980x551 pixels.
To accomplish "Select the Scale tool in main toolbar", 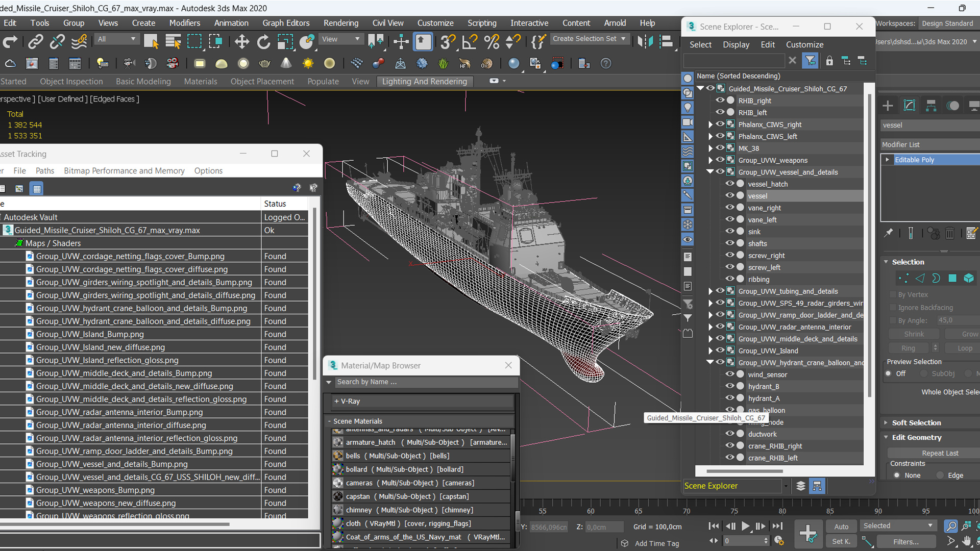I will click(285, 42).
